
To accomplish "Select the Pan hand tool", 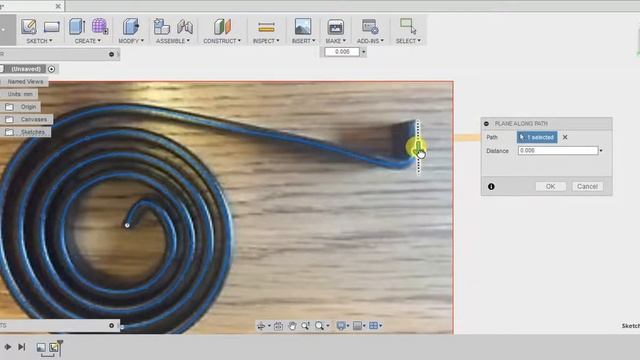I will coord(292,326).
